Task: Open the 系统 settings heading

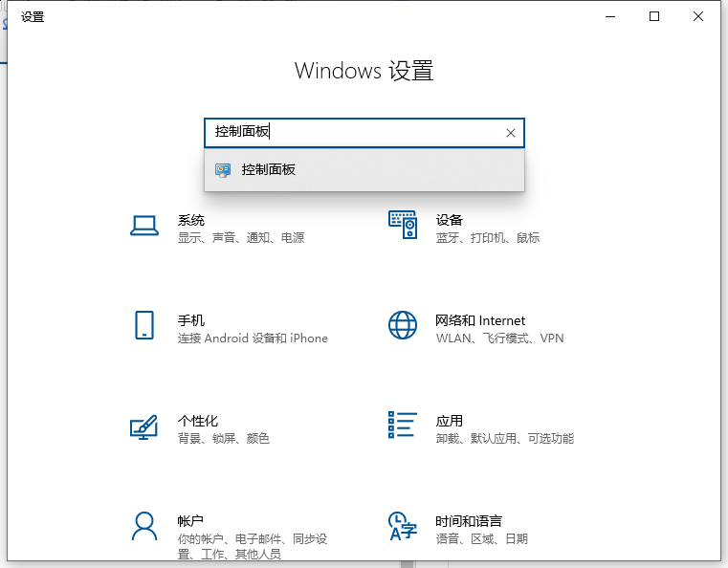Action: (191, 220)
